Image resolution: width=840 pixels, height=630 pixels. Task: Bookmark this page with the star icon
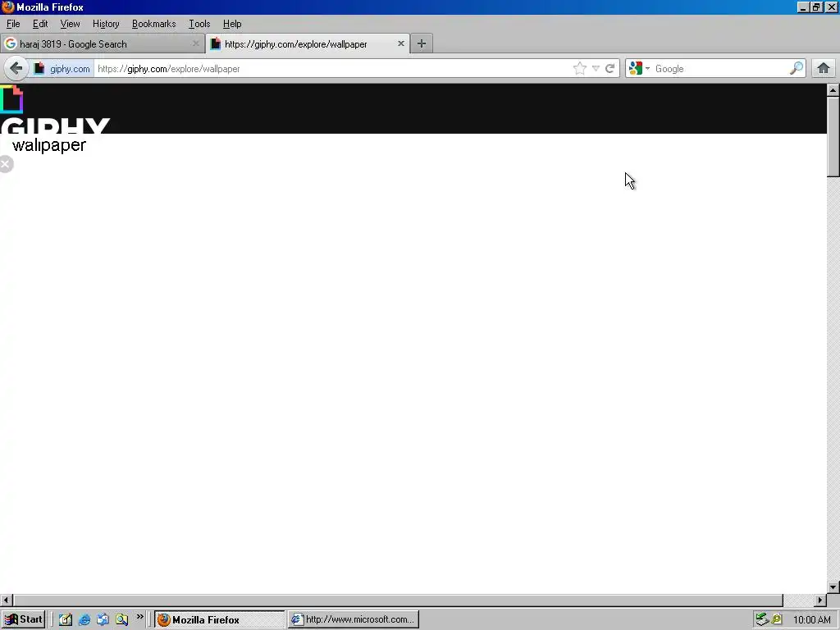point(580,69)
